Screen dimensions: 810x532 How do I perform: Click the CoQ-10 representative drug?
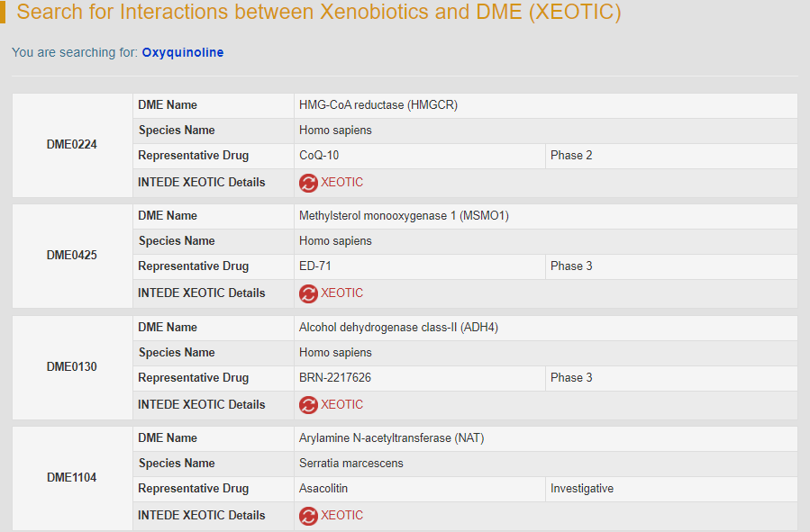pyautogui.click(x=319, y=156)
